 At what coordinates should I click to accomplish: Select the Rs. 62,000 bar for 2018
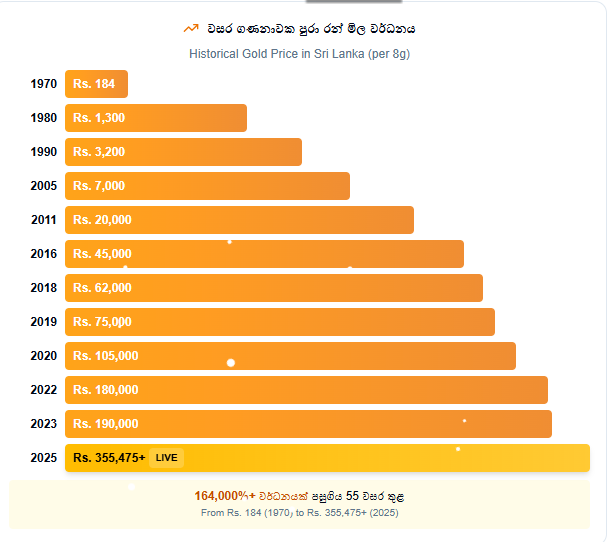click(273, 288)
